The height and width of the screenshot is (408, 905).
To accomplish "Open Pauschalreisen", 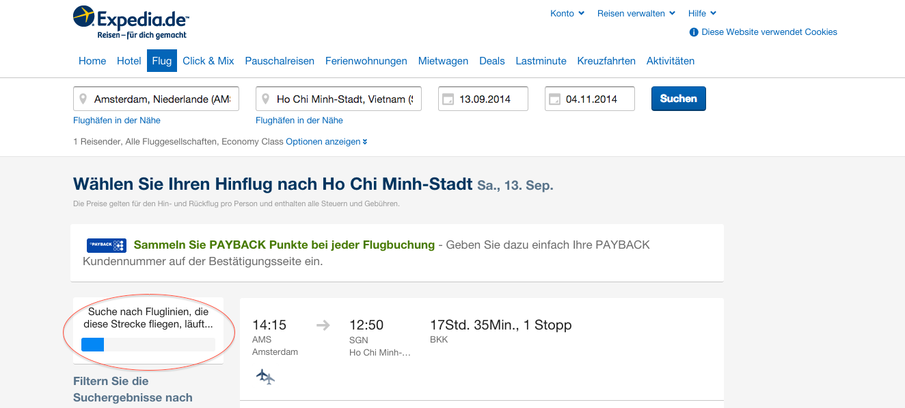I will pyautogui.click(x=279, y=61).
